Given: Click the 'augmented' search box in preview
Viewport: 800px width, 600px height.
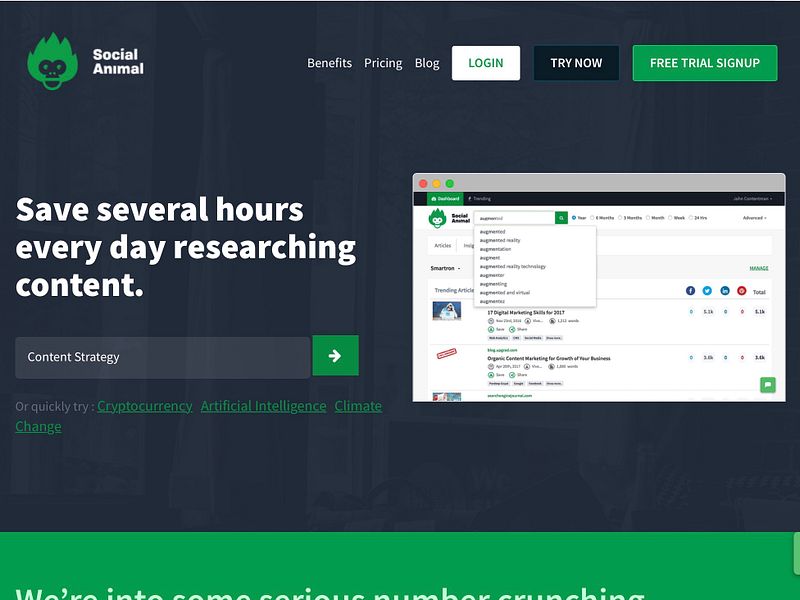Looking at the screenshot, I should pos(514,218).
